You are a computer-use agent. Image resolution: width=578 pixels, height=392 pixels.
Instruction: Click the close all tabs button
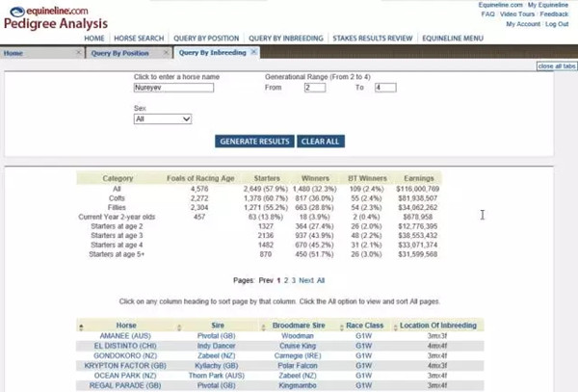coord(557,65)
